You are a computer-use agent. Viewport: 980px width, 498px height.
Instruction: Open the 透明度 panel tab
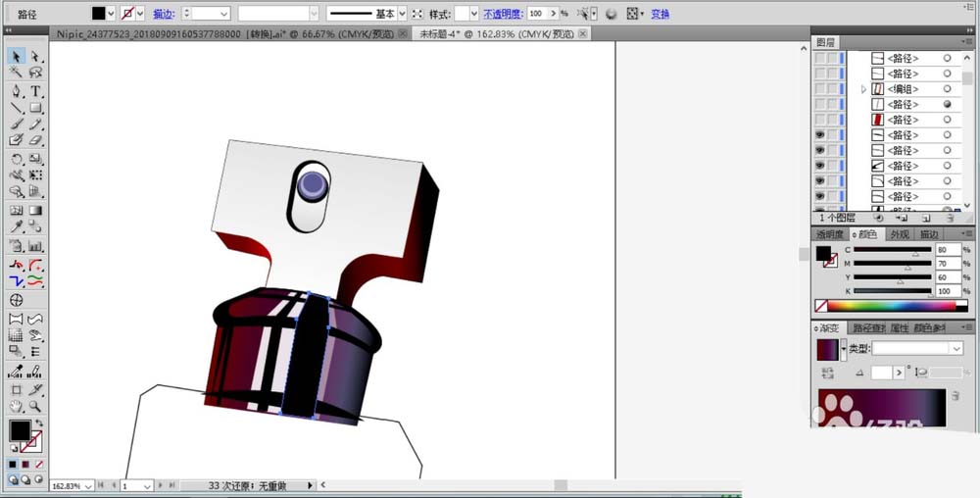[830, 234]
